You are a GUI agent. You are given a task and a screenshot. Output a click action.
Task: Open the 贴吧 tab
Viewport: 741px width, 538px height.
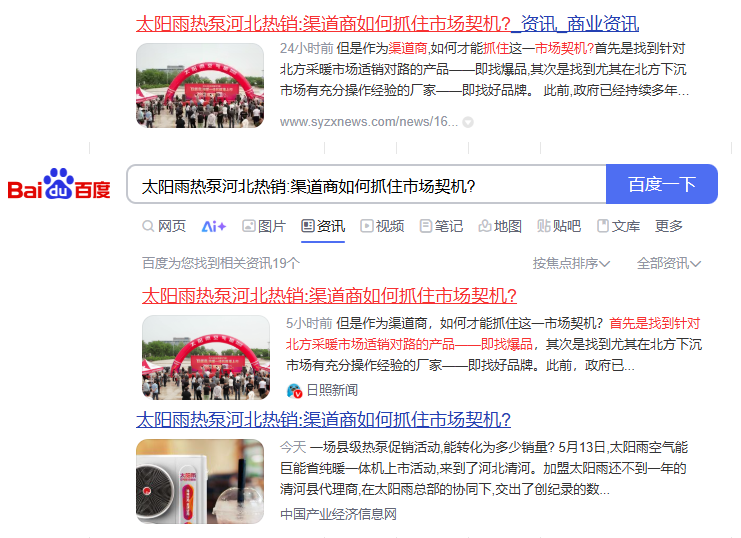(x=559, y=226)
